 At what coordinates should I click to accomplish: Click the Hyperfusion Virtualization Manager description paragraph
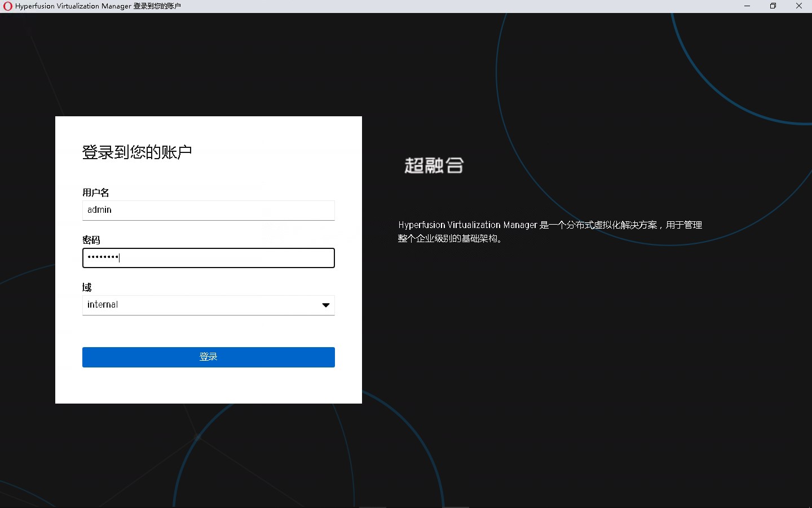(x=550, y=231)
